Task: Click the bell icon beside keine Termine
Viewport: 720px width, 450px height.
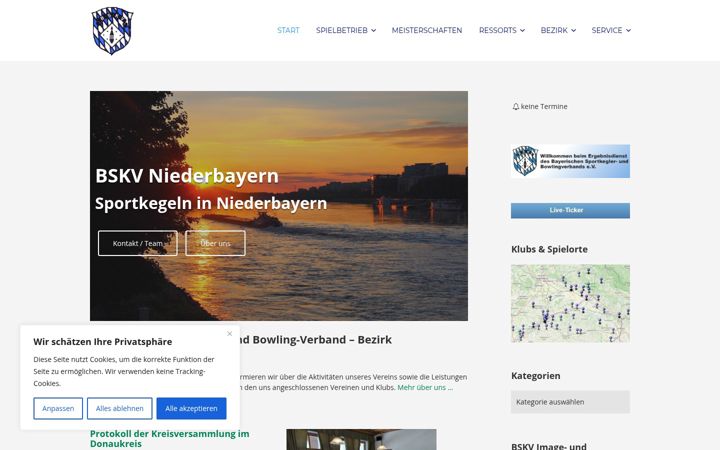Action: [x=516, y=107]
